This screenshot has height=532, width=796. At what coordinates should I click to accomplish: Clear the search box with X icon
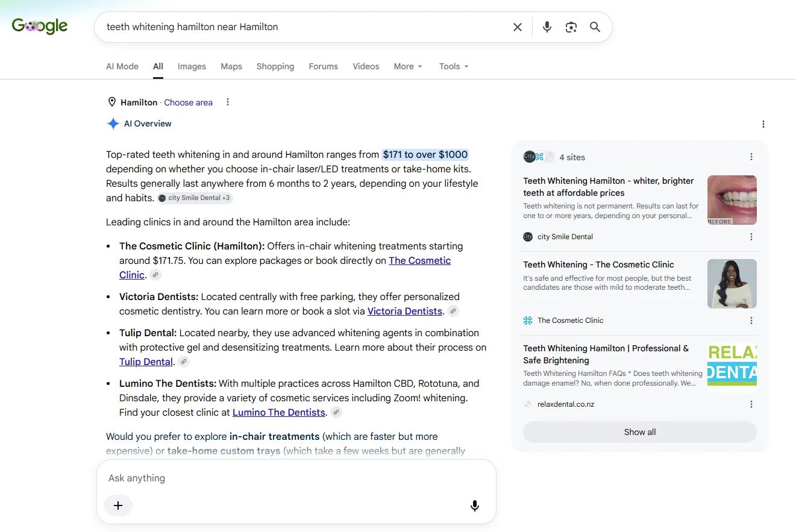tap(517, 27)
